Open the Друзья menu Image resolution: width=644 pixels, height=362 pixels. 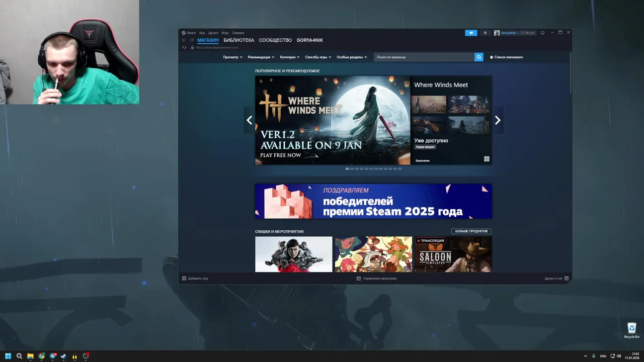(x=213, y=33)
